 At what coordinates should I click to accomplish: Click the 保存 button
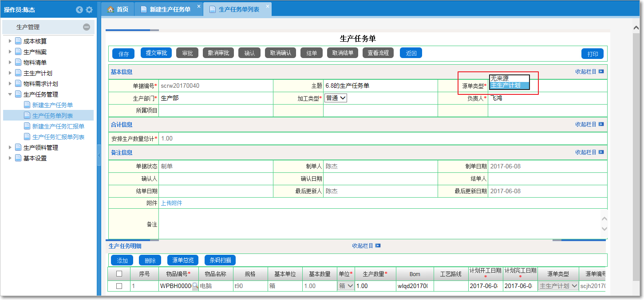(123, 53)
